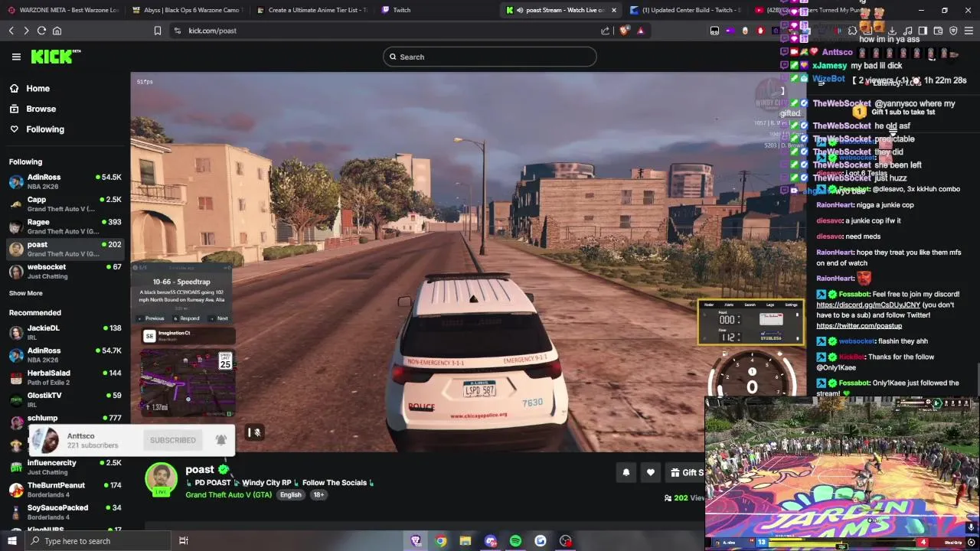Screen dimensions: 980x551
Task: Switch to Abyss Black Ops 6 tab
Action: (x=186, y=10)
